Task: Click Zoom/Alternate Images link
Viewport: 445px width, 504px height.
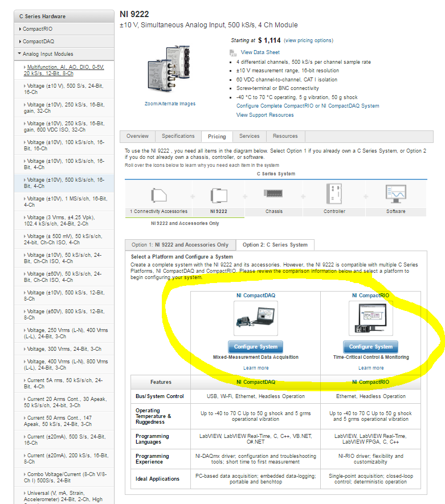Action: pyautogui.click(x=170, y=104)
